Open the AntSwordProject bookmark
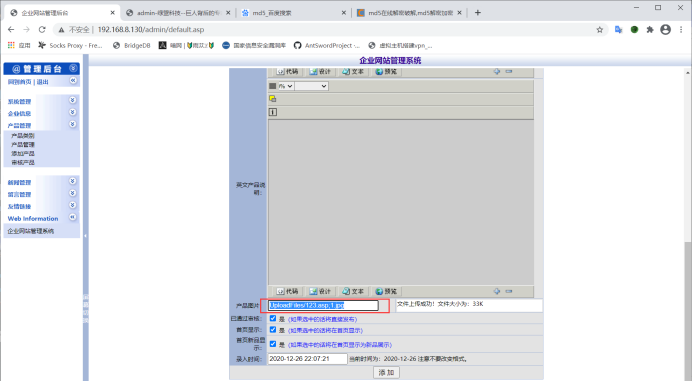Viewport: 692px width, 381px height. tap(327, 45)
